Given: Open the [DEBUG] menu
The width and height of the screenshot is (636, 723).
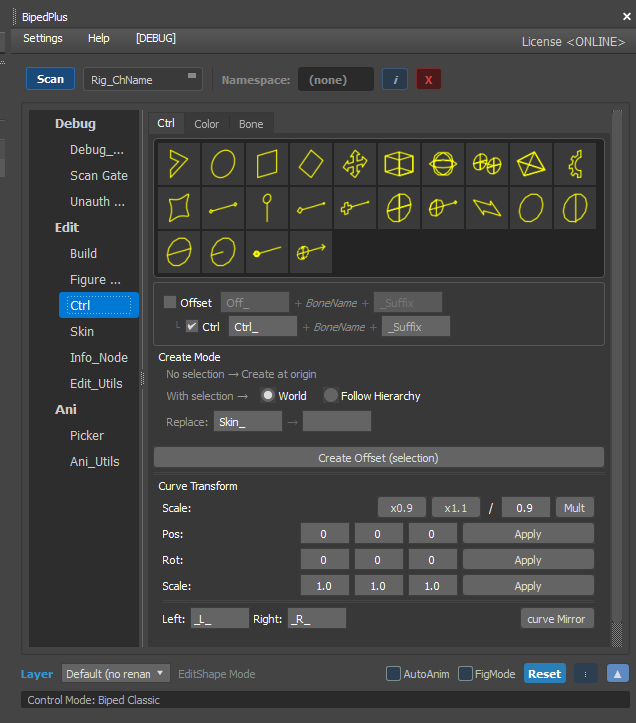Looking at the screenshot, I should (156, 38).
